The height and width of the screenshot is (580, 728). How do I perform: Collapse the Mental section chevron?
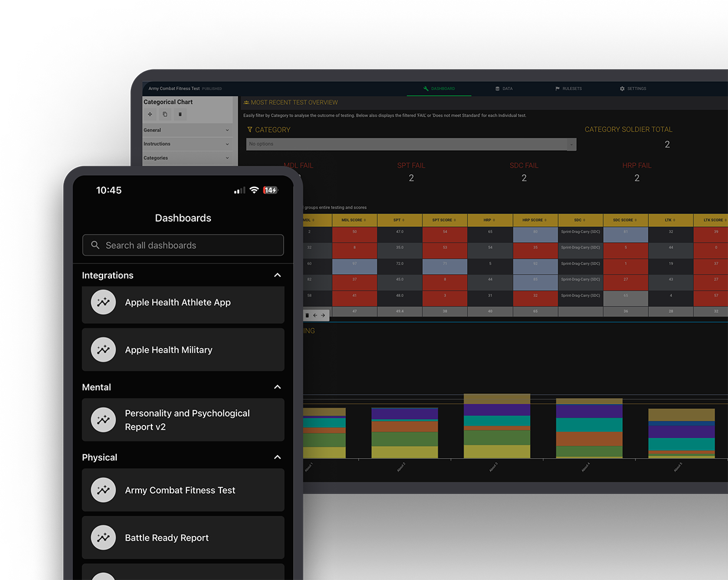click(277, 387)
